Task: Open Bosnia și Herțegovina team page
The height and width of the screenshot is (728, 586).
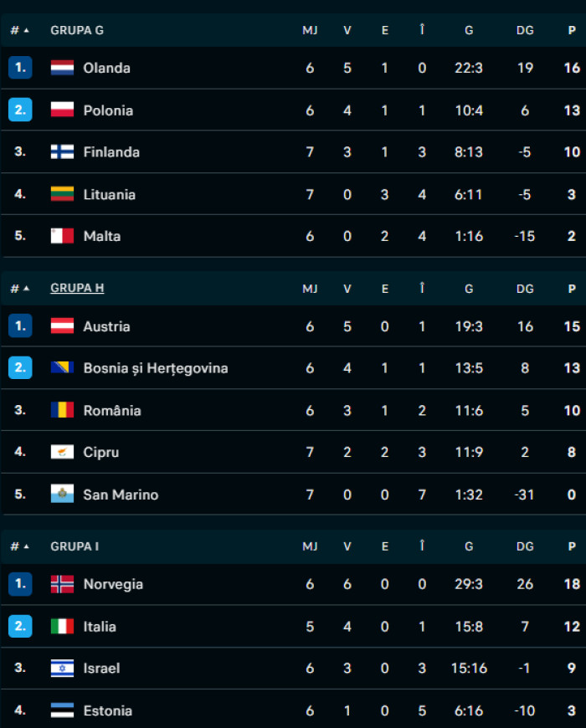Action: [x=156, y=368]
